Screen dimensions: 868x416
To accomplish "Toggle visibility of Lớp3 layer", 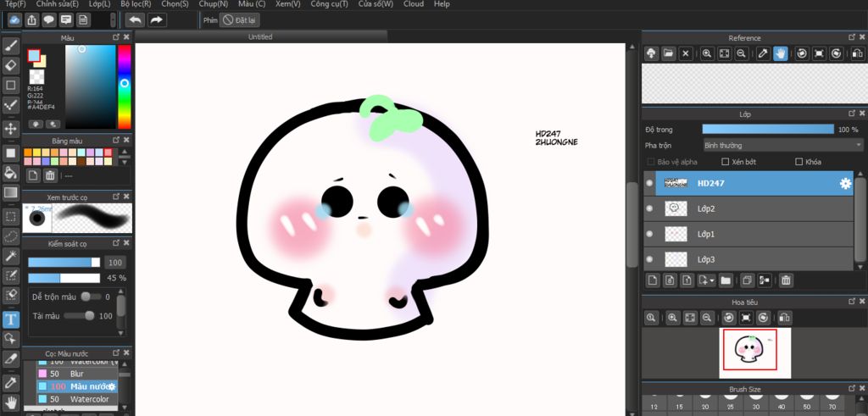I will coord(649,259).
